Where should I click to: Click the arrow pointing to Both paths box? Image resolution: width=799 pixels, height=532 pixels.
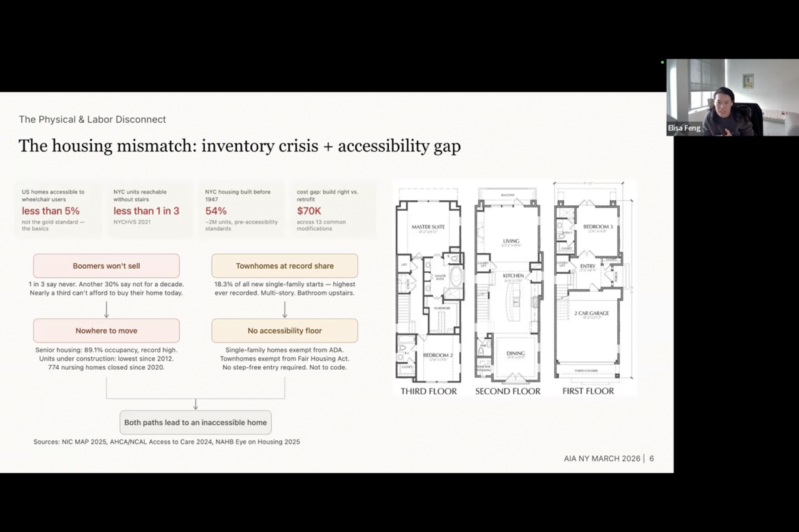[x=195, y=404]
